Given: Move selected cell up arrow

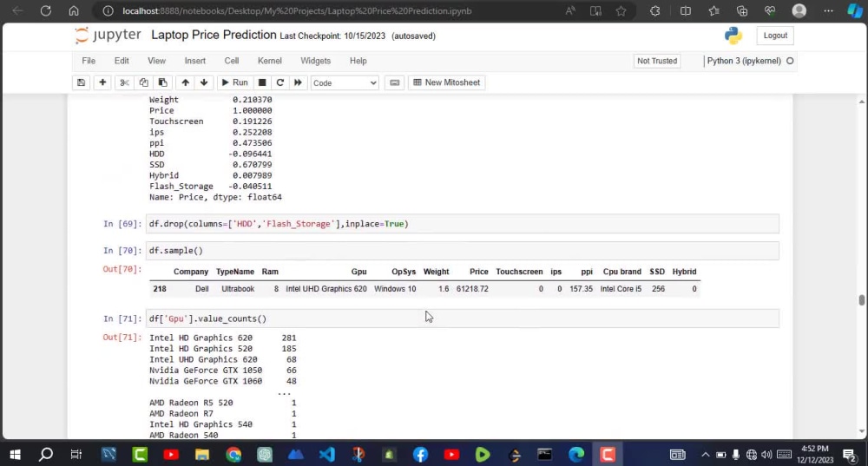Looking at the screenshot, I should (186, 82).
